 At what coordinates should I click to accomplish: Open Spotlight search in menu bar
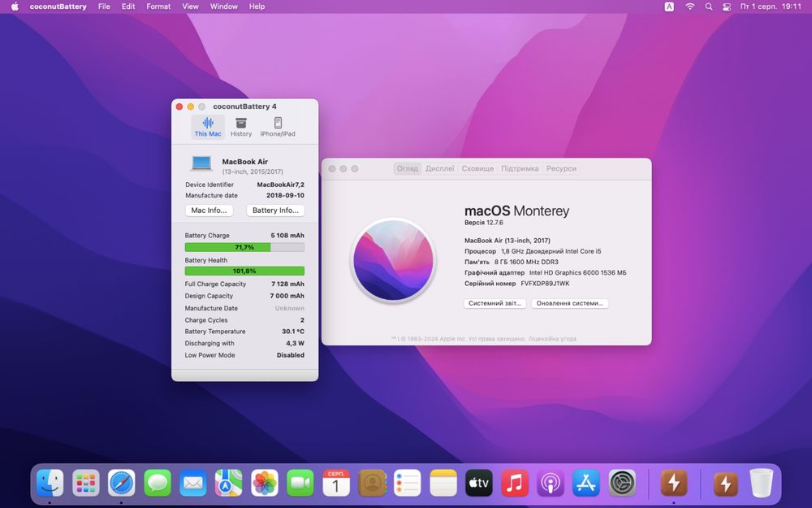[x=708, y=7]
